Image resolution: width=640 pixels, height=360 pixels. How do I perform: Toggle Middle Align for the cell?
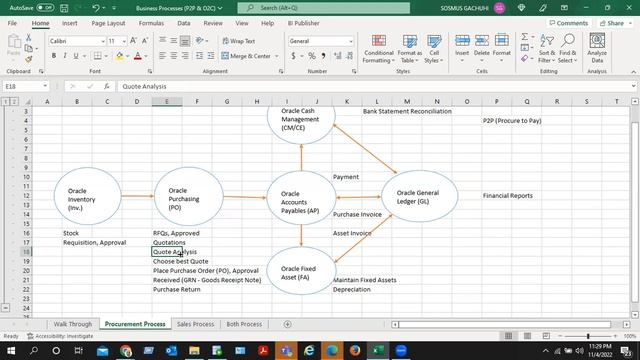(173, 40)
